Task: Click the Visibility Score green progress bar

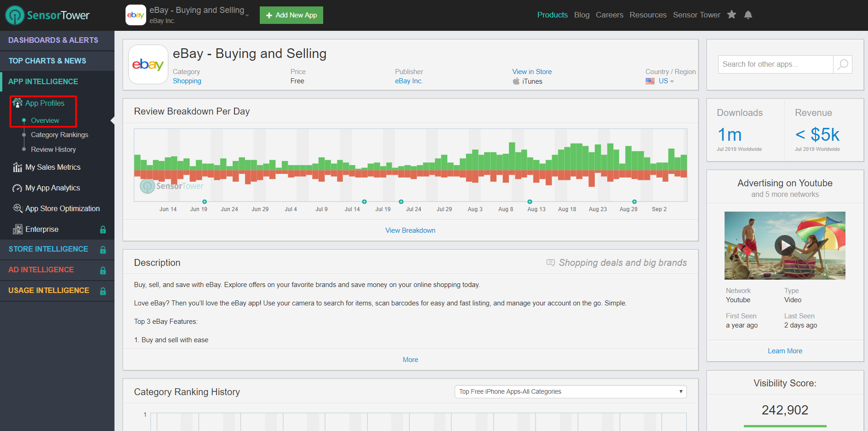Action: [x=785, y=426]
